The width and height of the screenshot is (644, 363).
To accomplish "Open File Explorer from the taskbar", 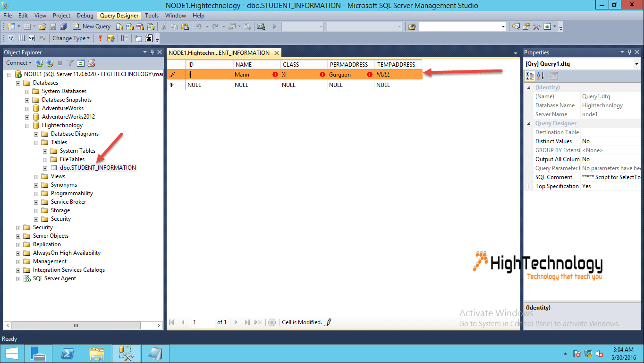I will tap(97, 353).
